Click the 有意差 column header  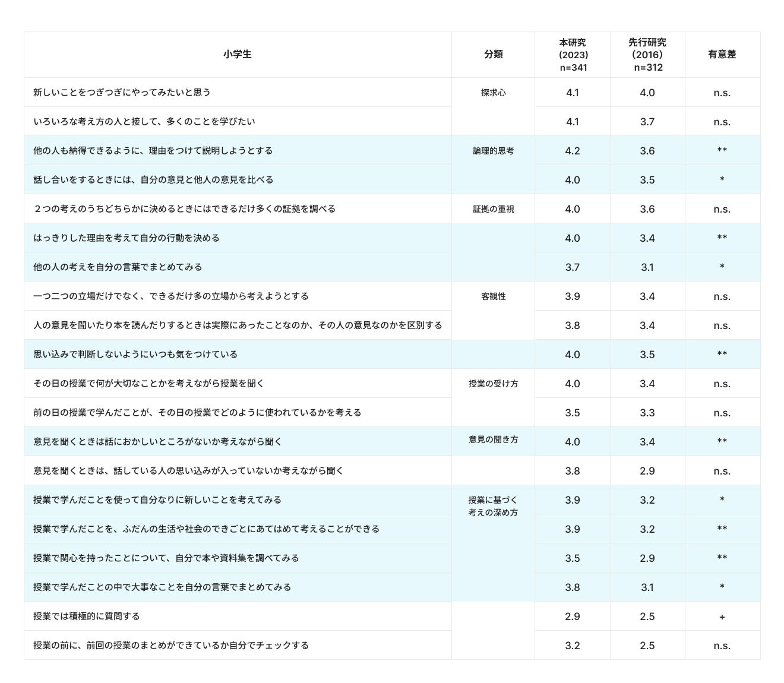pos(722,54)
